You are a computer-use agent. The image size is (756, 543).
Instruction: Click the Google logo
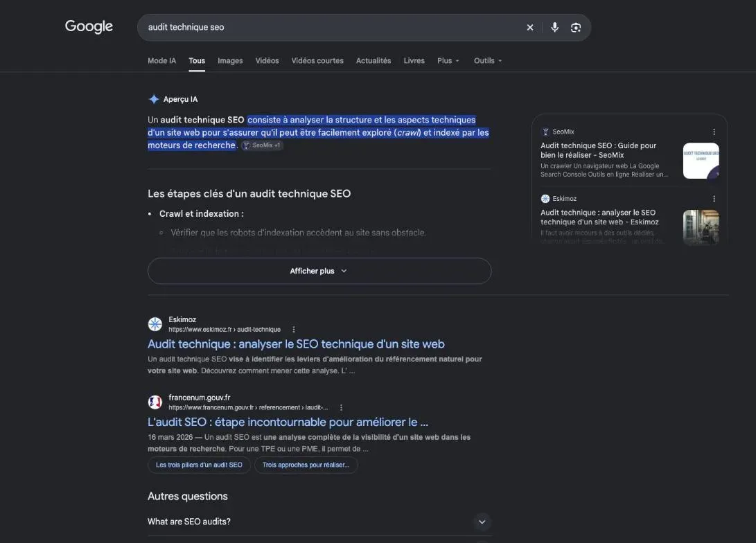[89, 26]
